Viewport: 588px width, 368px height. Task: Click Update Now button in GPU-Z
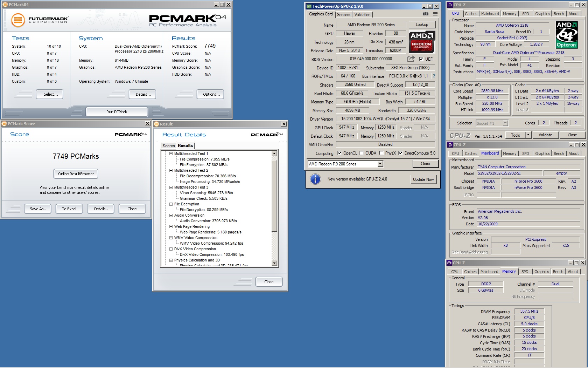pyautogui.click(x=423, y=179)
